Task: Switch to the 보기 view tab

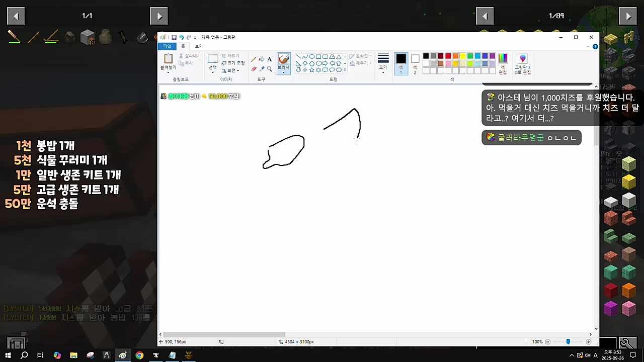Action: click(199, 46)
